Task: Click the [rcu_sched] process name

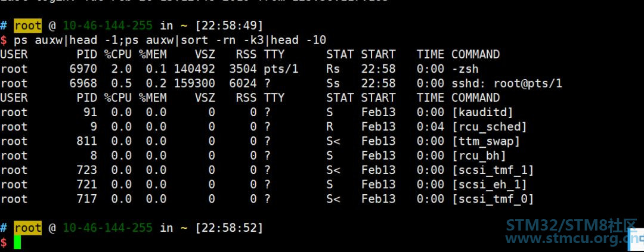Action: click(x=489, y=127)
